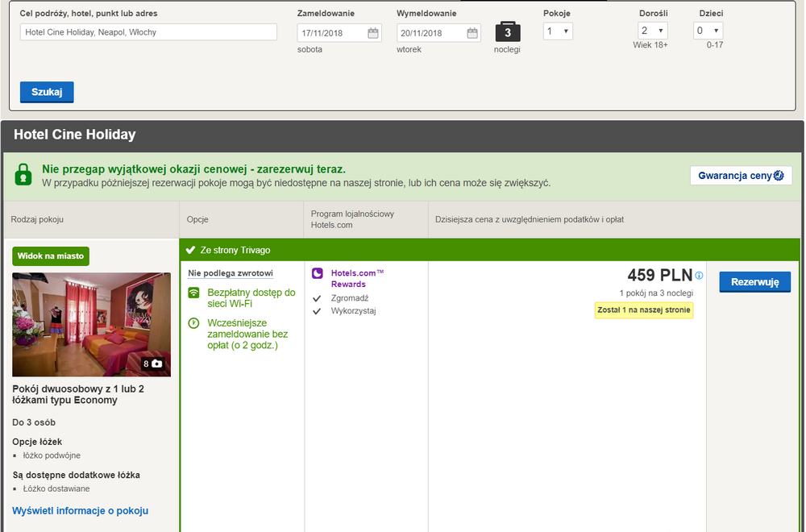
Task: Open the Gwarancja ceny price guarantee
Action: click(x=741, y=176)
